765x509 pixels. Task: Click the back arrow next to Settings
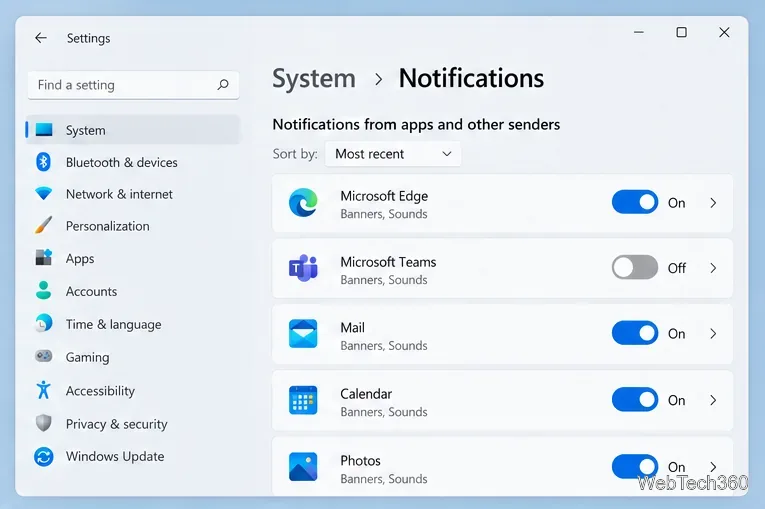(41, 38)
